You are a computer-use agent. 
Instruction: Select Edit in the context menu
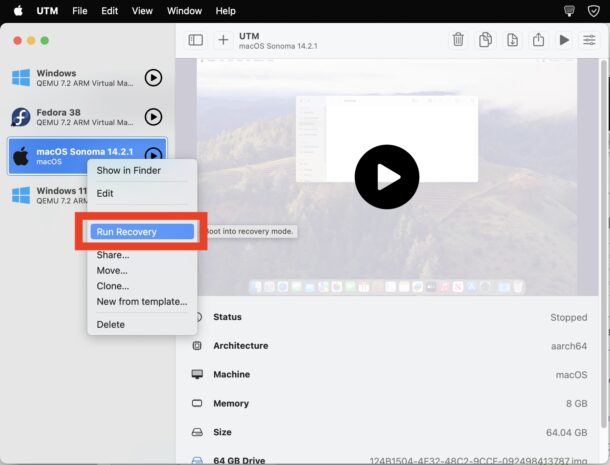point(105,193)
